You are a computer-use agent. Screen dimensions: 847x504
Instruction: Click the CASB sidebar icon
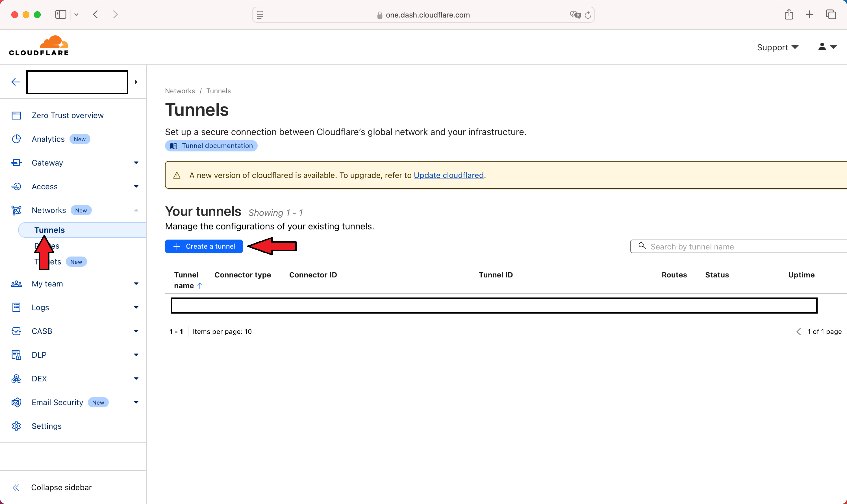16,331
